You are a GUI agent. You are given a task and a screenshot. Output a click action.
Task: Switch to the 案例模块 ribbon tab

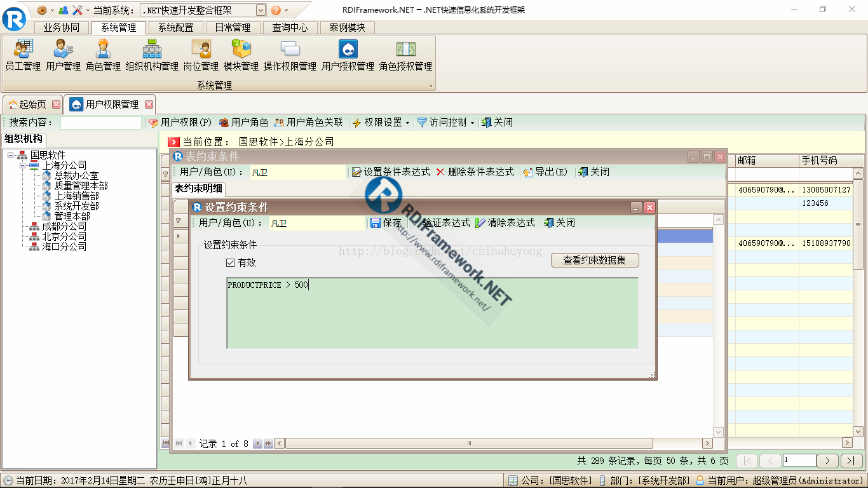(x=347, y=27)
